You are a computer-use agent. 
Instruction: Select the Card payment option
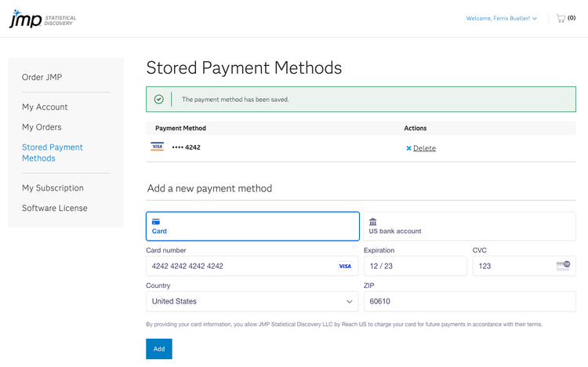pyautogui.click(x=252, y=226)
